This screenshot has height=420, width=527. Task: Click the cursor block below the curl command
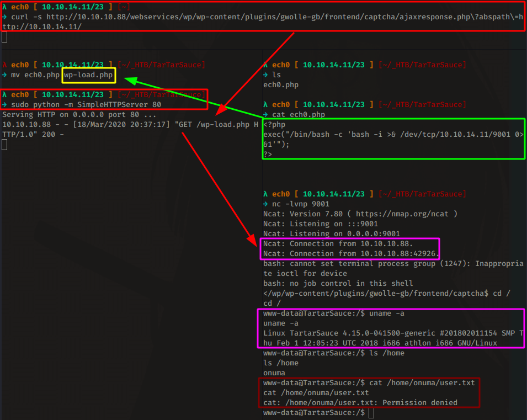[4, 37]
